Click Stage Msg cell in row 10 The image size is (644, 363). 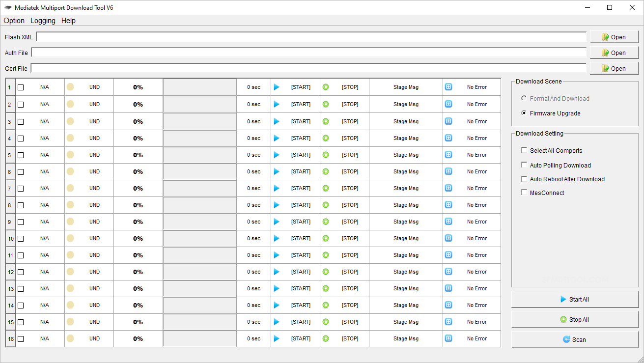pyautogui.click(x=406, y=238)
